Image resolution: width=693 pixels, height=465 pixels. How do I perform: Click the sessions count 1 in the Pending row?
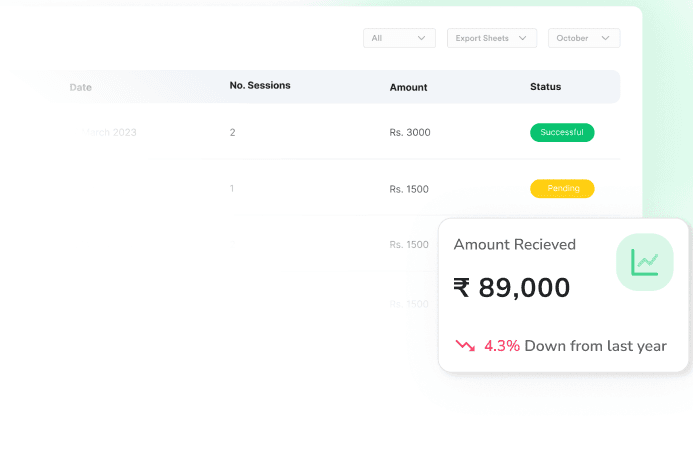232,188
